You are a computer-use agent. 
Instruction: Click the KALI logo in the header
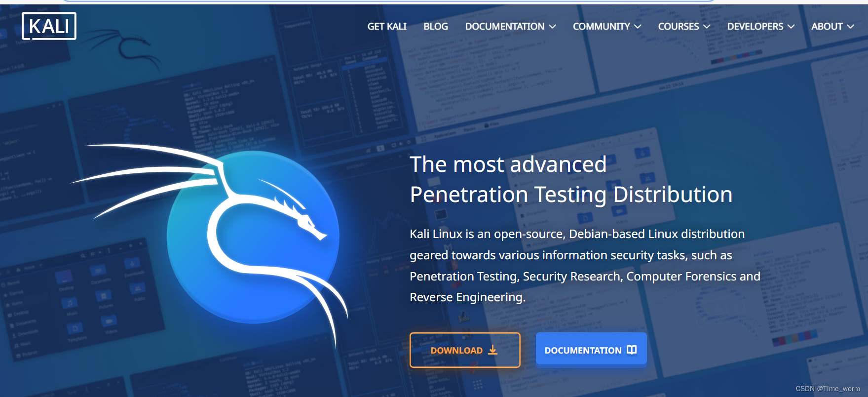(49, 26)
